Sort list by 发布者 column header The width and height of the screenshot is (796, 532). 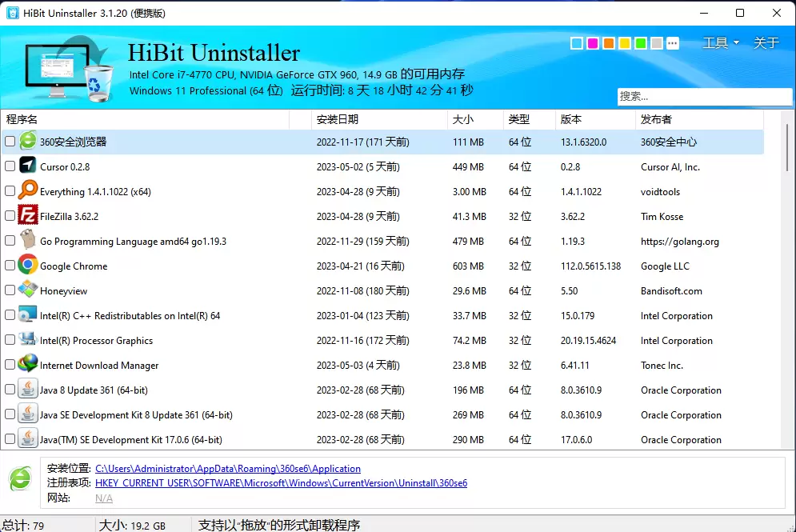(699, 119)
